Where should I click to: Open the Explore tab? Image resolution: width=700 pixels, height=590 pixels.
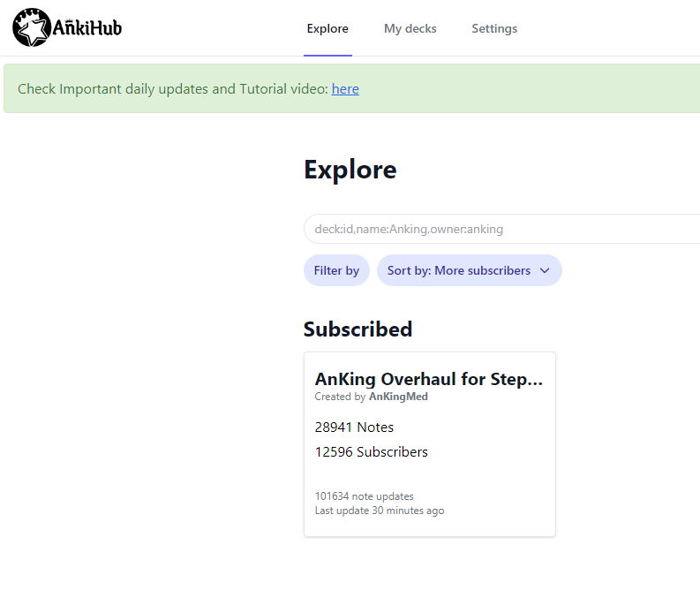click(x=327, y=28)
